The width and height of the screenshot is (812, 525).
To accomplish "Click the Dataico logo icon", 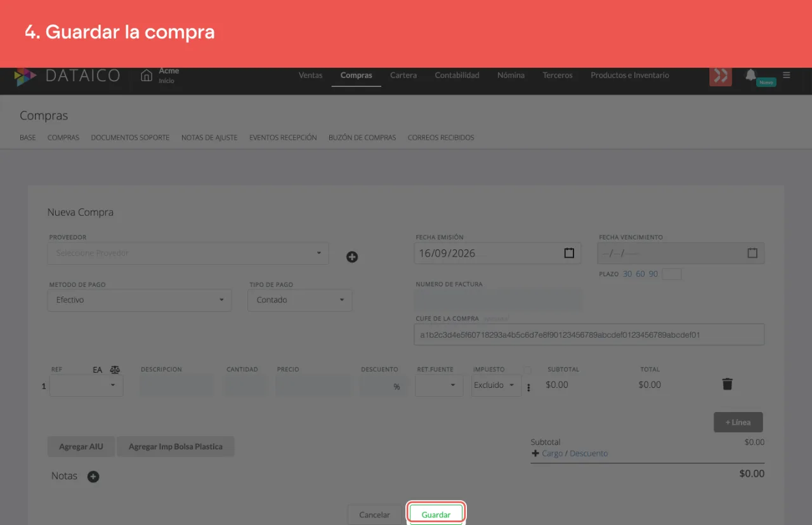I will pyautogui.click(x=25, y=76).
